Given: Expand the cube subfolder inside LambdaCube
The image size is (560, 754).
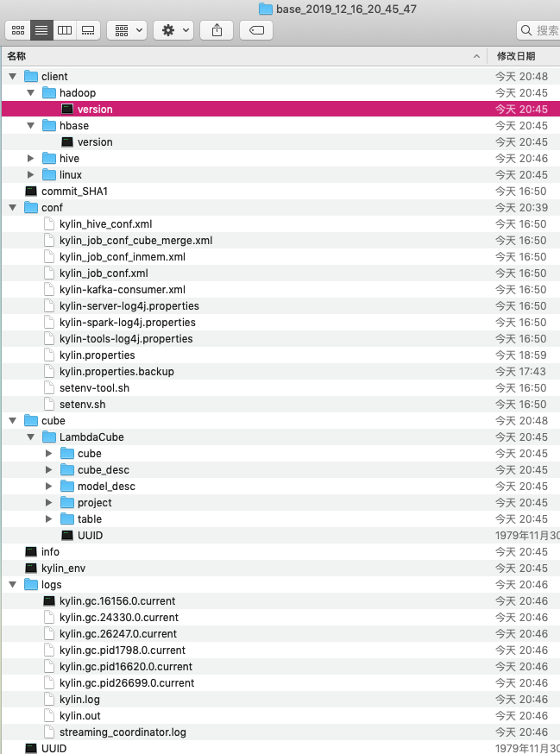Looking at the screenshot, I should [48, 454].
